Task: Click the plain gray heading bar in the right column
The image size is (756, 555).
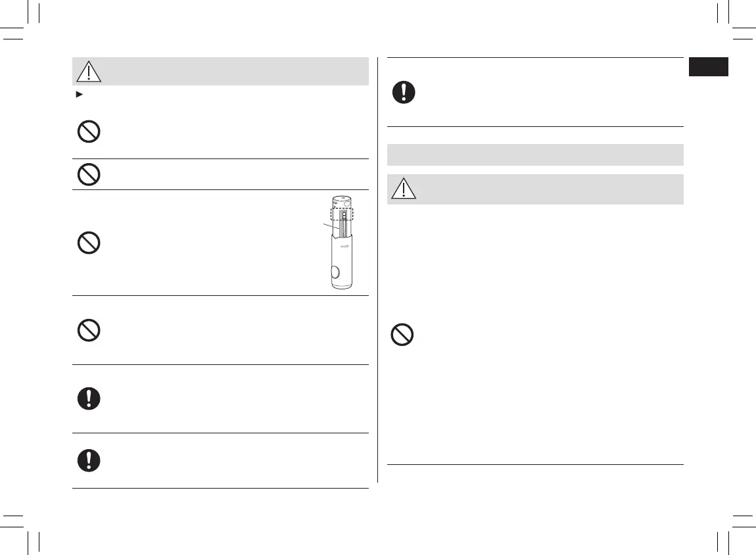Action: point(535,155)
